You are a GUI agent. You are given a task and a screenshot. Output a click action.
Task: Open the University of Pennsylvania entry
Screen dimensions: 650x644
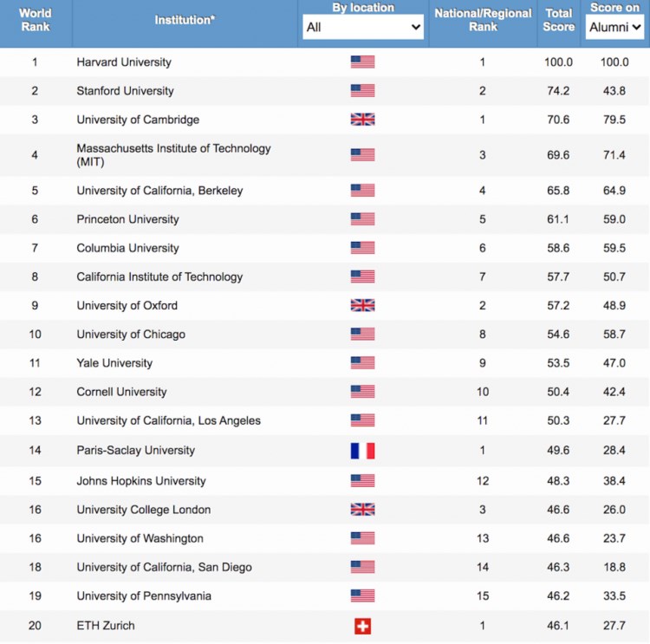pos(144,596)
